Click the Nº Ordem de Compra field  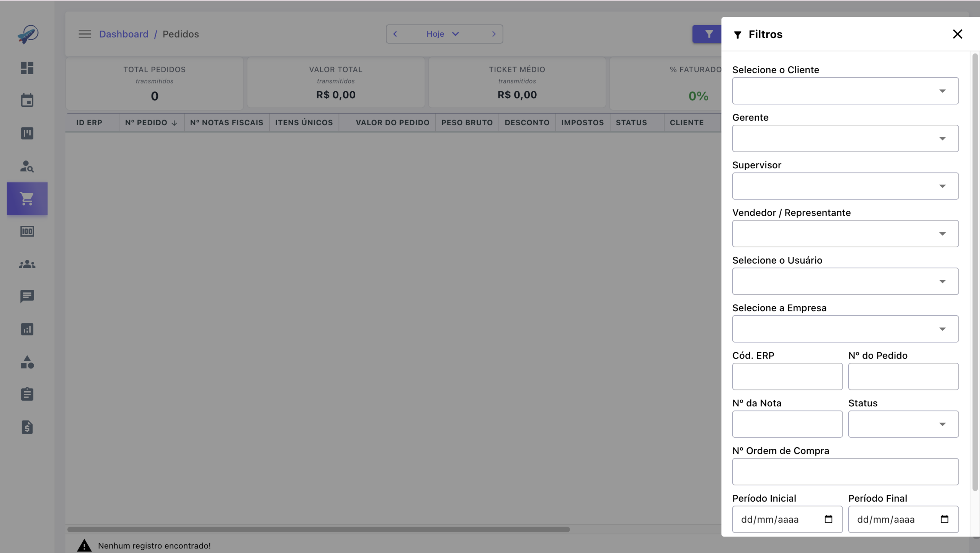(x=845, y=471)
